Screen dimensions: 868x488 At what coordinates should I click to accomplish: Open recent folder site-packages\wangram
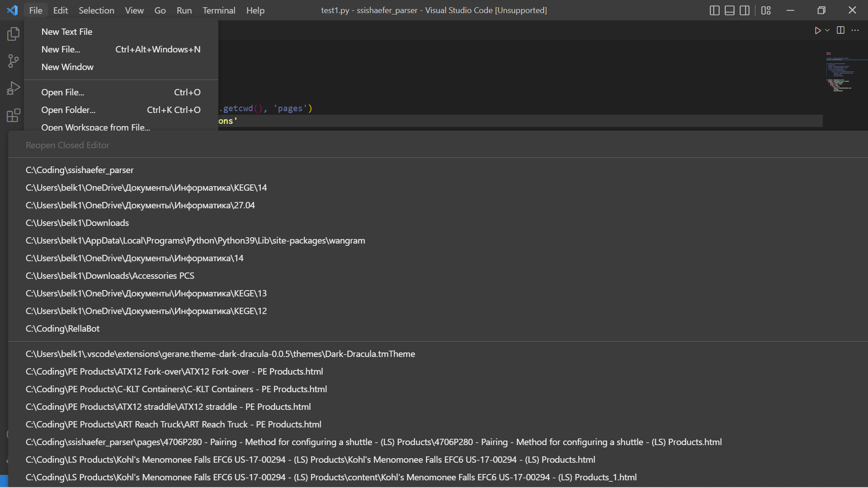438,240
